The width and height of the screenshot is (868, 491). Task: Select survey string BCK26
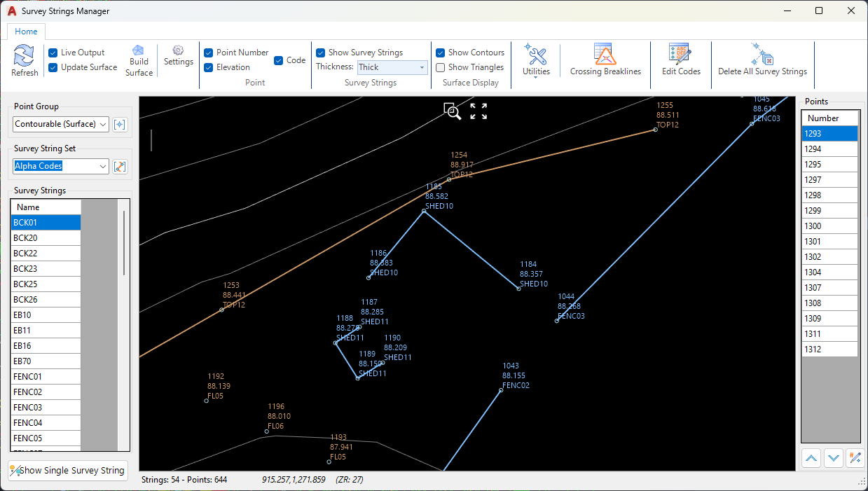point(46,300)
